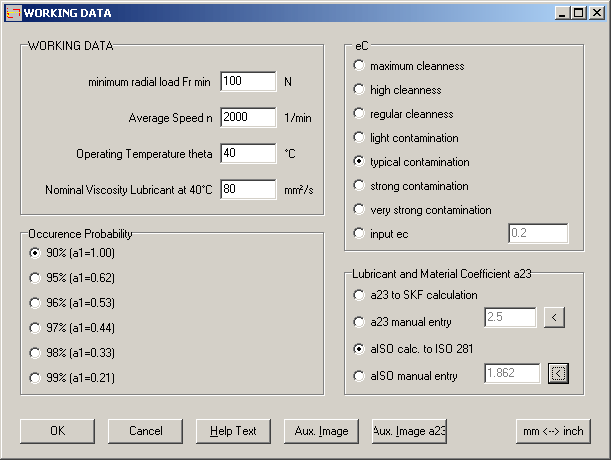The image size is (611, 460).
Task: Open Aux. Image a23
Action: coord(409,431)
